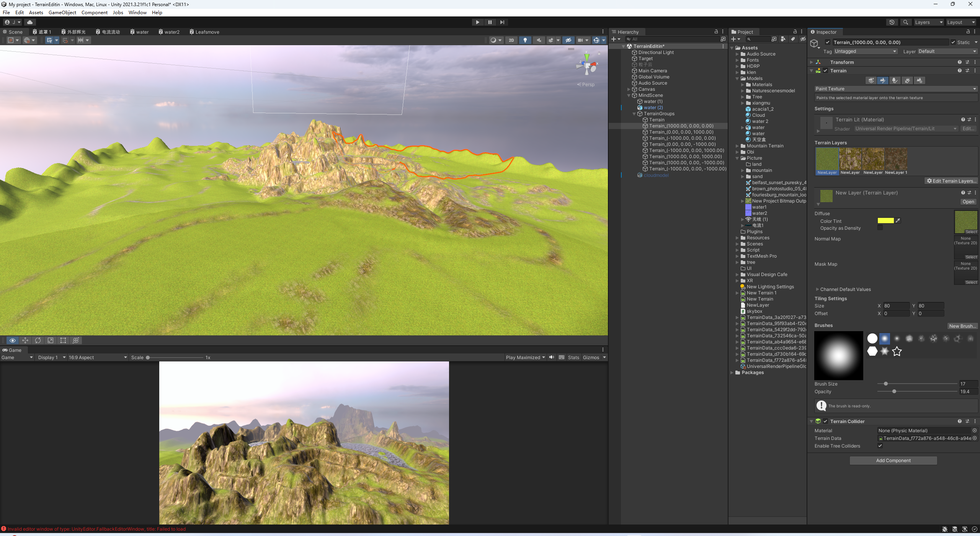Viewport: 980px width, 536px height.
Task: Click the Edit Terrain Layers button
Action: point(952,181)
